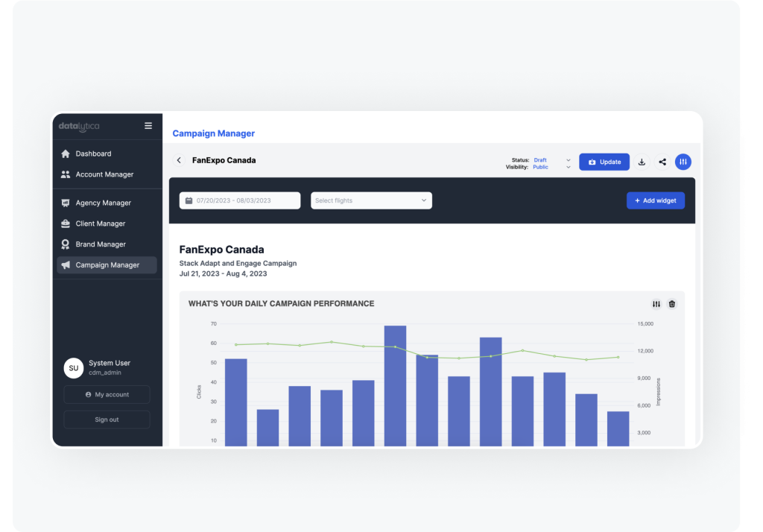Click the System User name
This screenshot has width=763, height=532.
click(110, 363)
